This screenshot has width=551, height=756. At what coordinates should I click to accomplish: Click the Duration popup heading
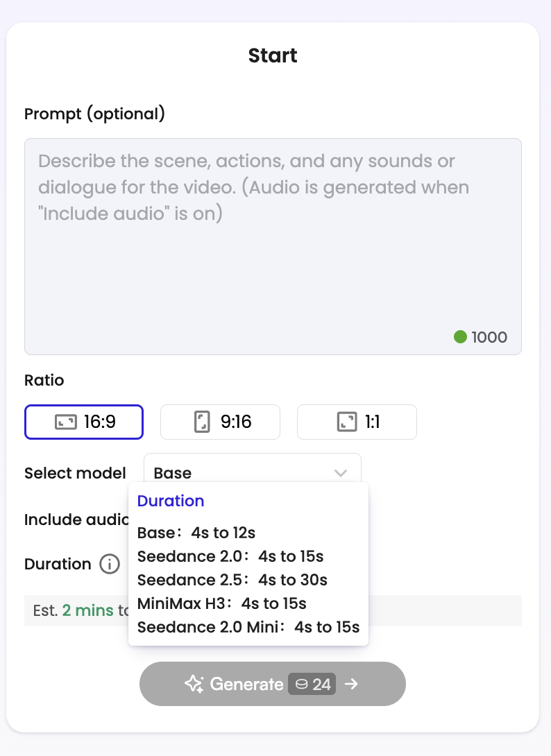pyautogui.click(x=171, y=501)
